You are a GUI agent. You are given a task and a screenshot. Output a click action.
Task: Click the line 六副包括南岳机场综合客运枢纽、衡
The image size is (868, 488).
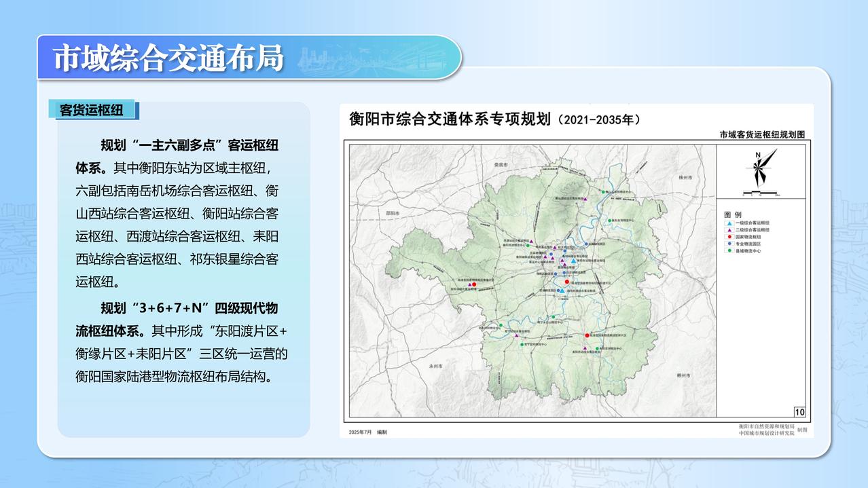(x=177, y=190)
